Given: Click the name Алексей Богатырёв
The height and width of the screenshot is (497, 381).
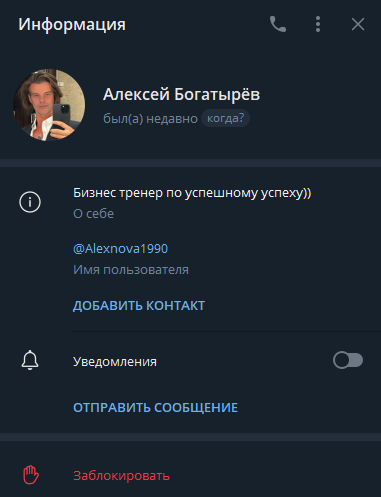Looking at the screenshot, I should 182,94.
